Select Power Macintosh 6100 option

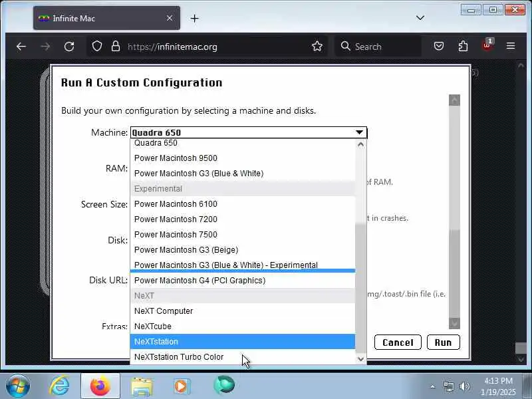(243, 204)
